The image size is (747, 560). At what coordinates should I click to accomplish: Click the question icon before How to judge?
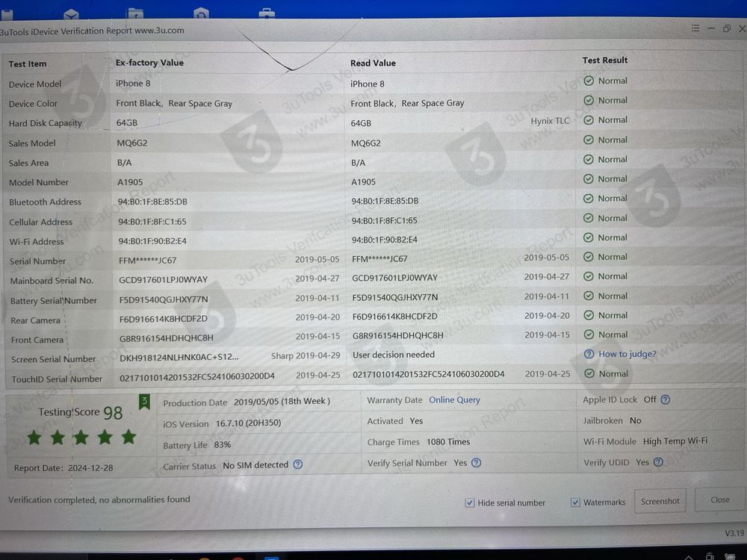click(x=589, y=354)
